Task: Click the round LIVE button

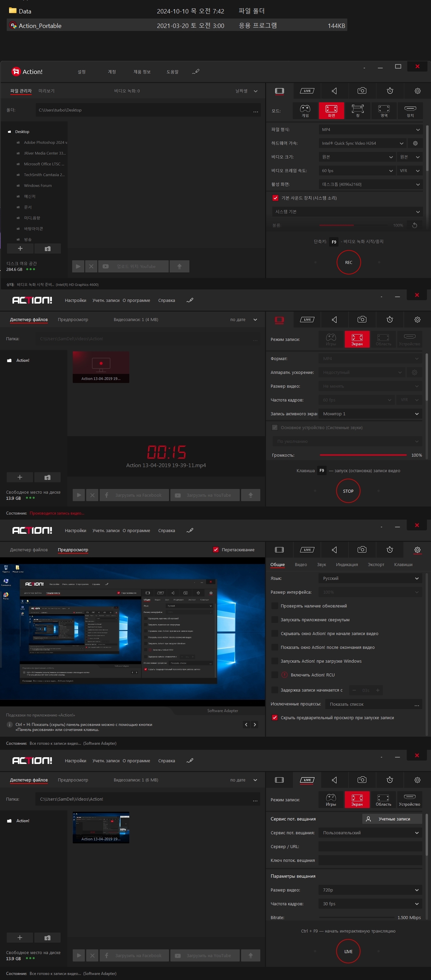Action: 348,951
